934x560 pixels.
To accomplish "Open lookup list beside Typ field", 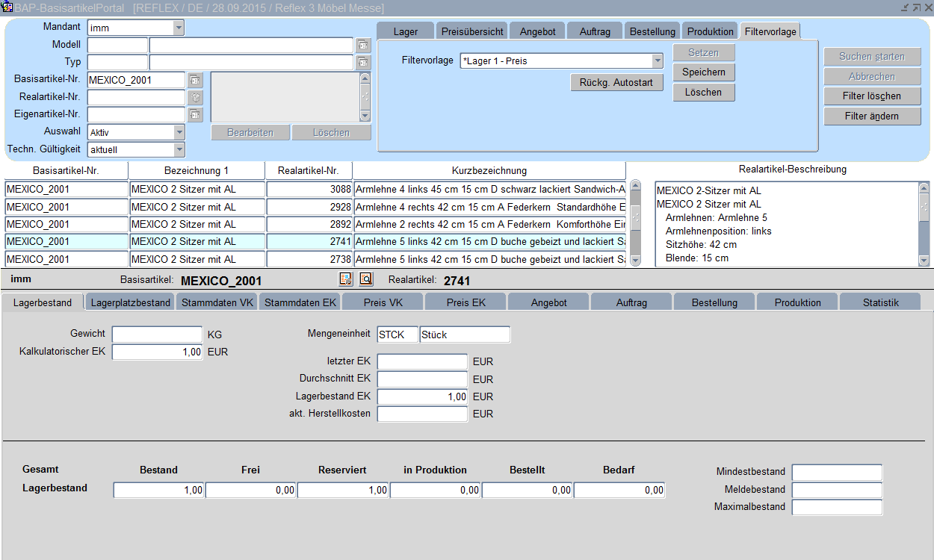I will point(363,62).
